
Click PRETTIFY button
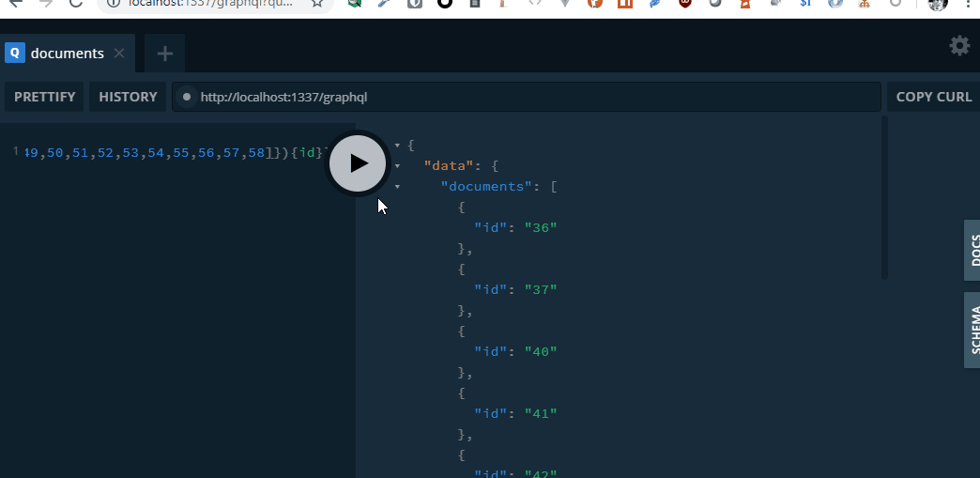[x=44, y=97]
